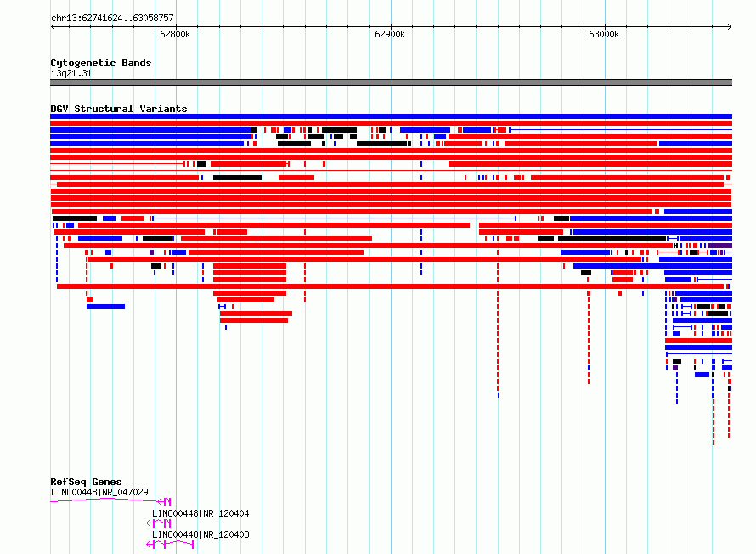
Task: Click the 62800k ruler tick label
Action: pos(175,34)
